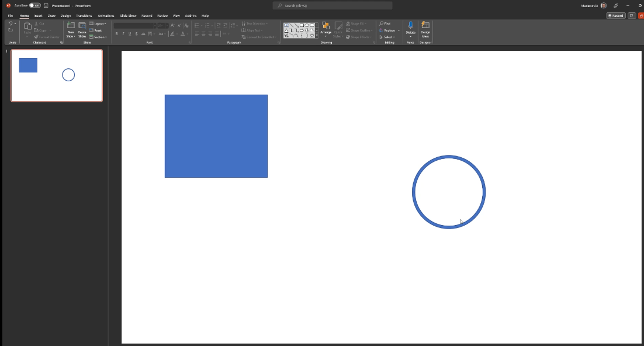The width and height of the screenshot is (644, 346).
Task: Click text highlight color pen
Action: pyautogui.click(x=172, y=34)
